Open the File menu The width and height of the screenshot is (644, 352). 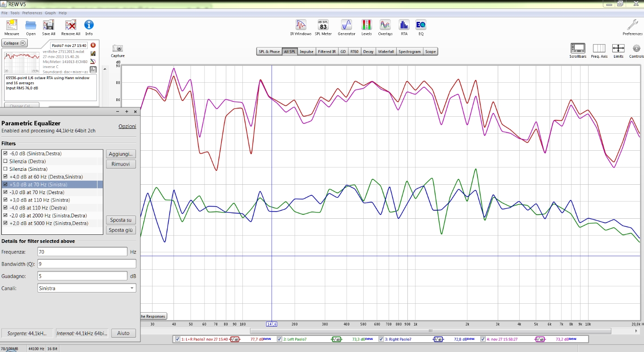(x=4, y=13)
